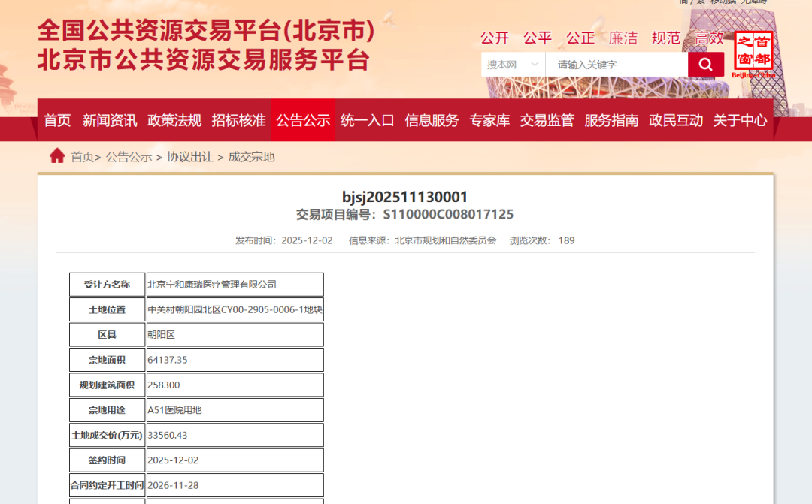Image resolution: width=812 pixels, height=504 pixels.
Task: Open the 统一入口 menu
Action: tap(367, 120)
